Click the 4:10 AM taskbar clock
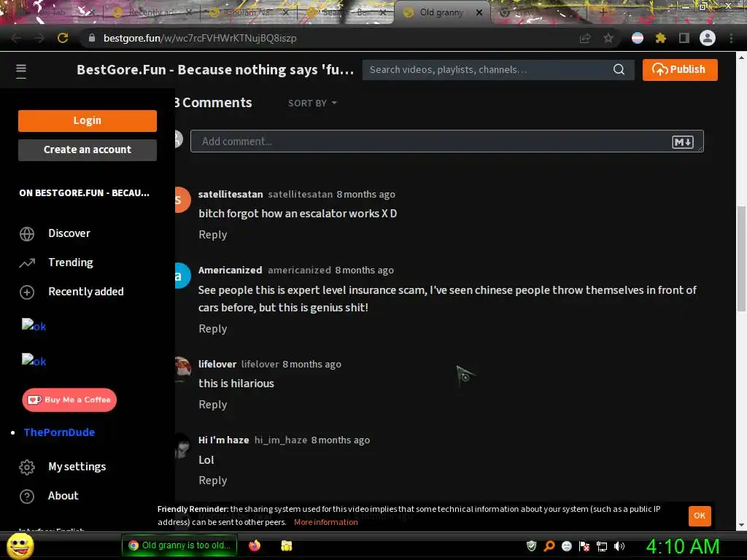This screenshot has width=747, height=560. (682, 546)
